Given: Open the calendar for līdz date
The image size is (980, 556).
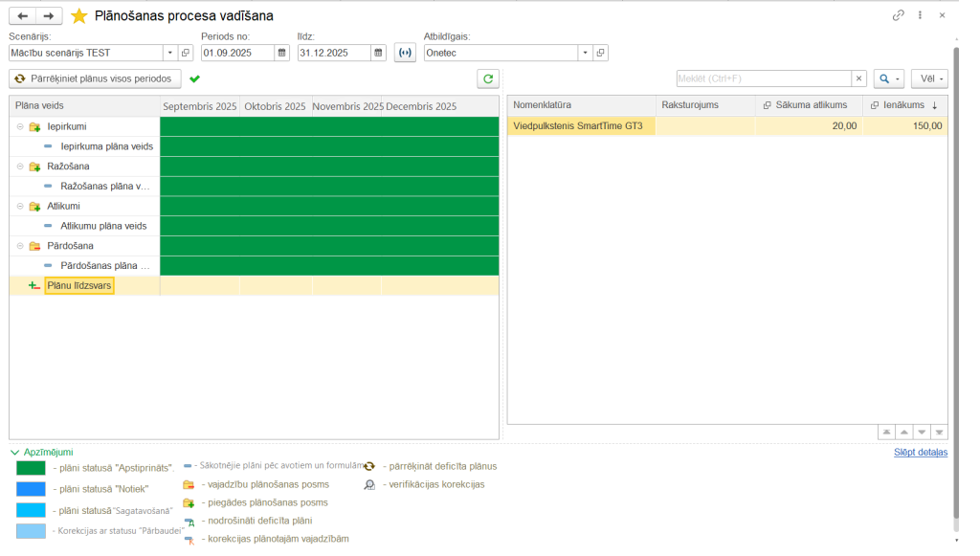Looking at the screenshot, I should [379, 53].
